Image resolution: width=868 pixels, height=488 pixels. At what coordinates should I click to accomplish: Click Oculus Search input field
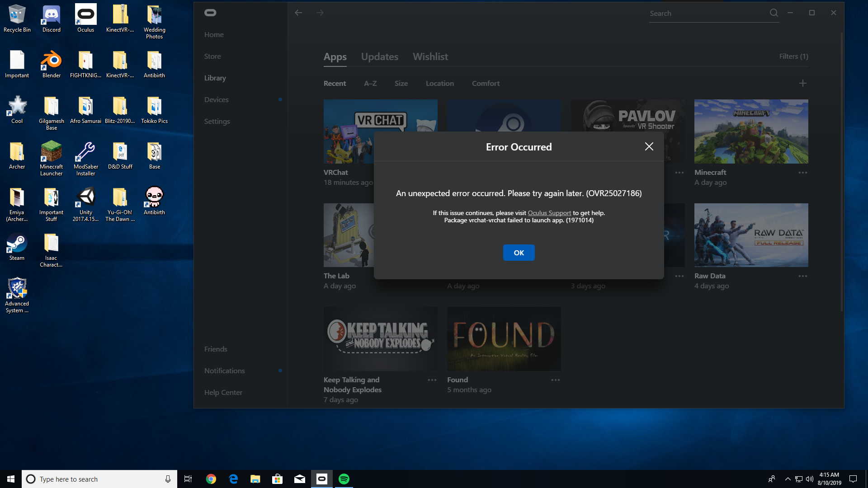(x=708, y=14)
